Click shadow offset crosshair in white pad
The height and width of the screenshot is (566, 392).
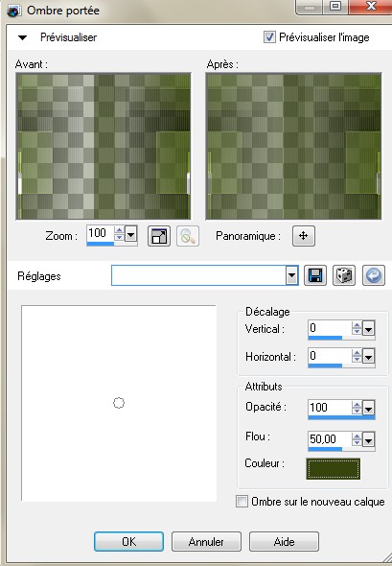click(x=119, y=403)
